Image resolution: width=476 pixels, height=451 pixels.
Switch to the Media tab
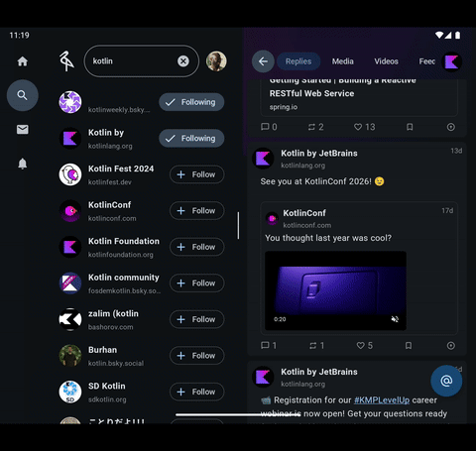[x=343, y=61]
